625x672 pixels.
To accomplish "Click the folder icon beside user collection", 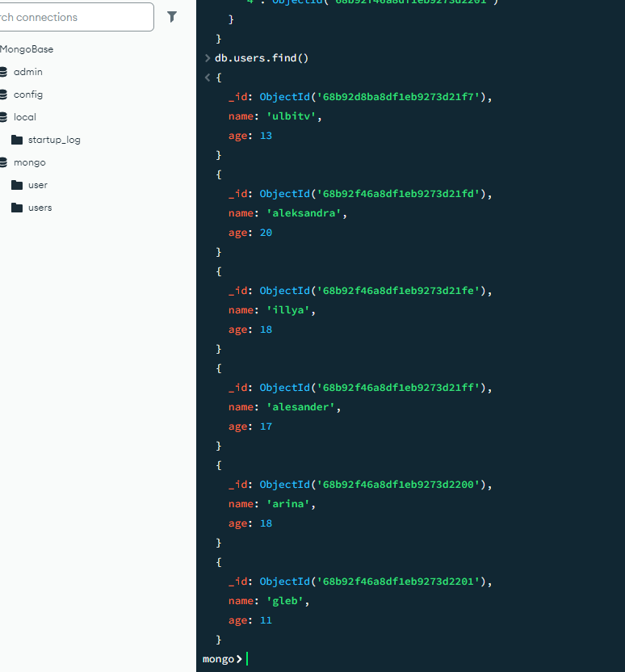I will pos(17,185).
